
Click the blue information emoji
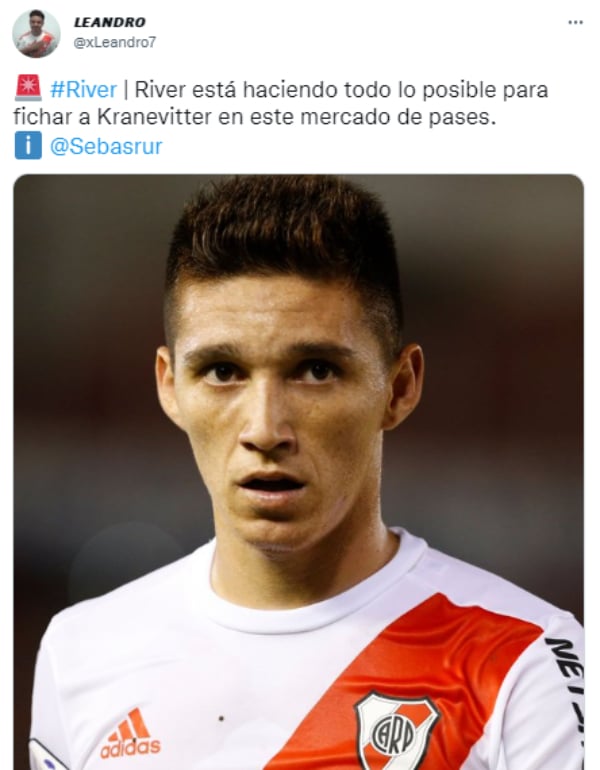pos(28,145)
